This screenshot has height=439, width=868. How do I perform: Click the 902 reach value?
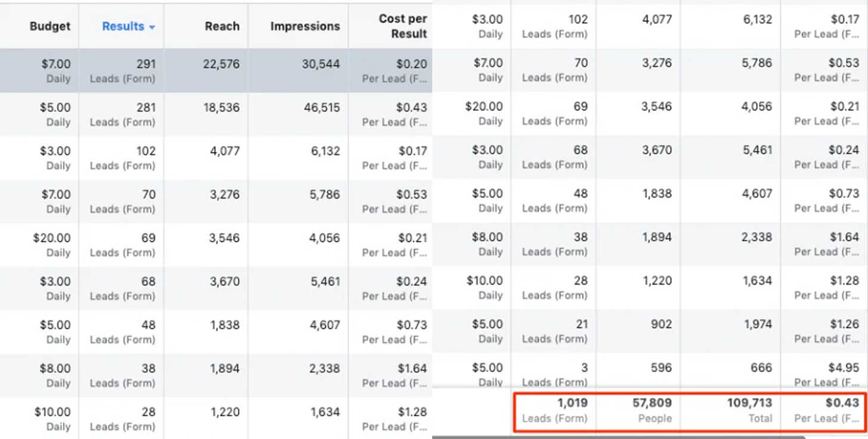click(661, 324)
